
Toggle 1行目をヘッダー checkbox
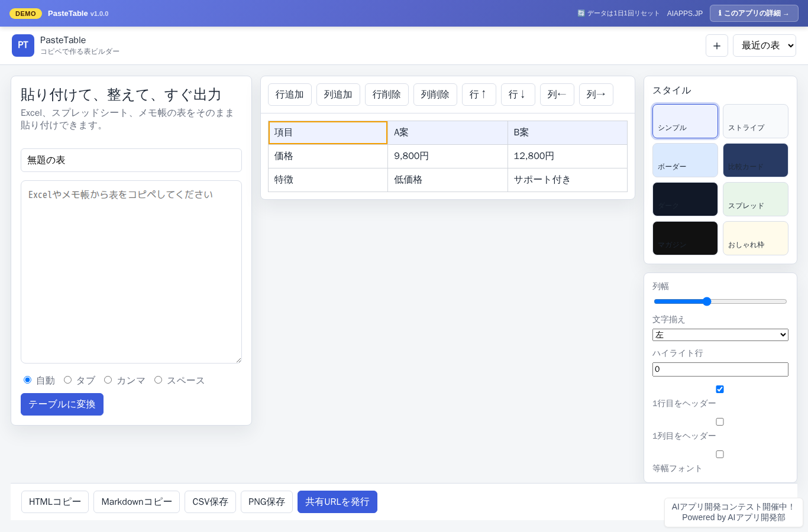pyautogui.click(x=720, y=389)
